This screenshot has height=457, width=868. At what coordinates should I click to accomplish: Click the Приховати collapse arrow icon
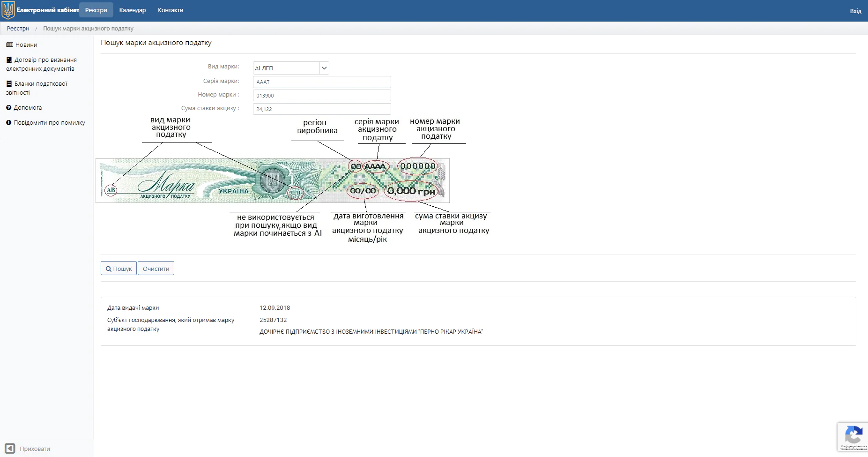pyautogui.click(x=10, y=448)
